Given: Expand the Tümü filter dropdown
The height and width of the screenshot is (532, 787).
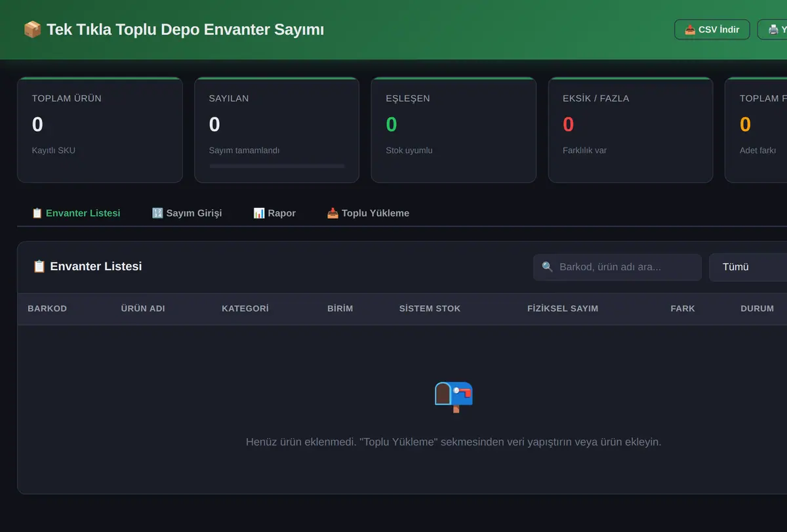Looking at the screenshot, I should pos(748,267).
